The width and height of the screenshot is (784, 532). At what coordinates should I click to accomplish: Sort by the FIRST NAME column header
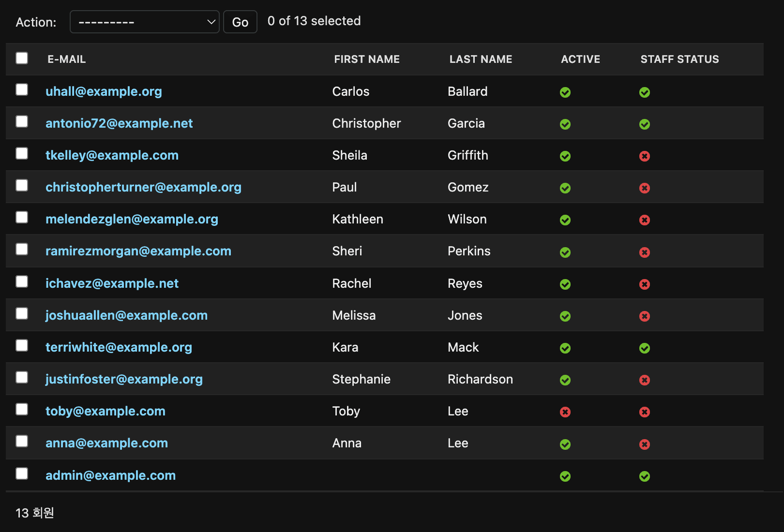click(367, 59)
